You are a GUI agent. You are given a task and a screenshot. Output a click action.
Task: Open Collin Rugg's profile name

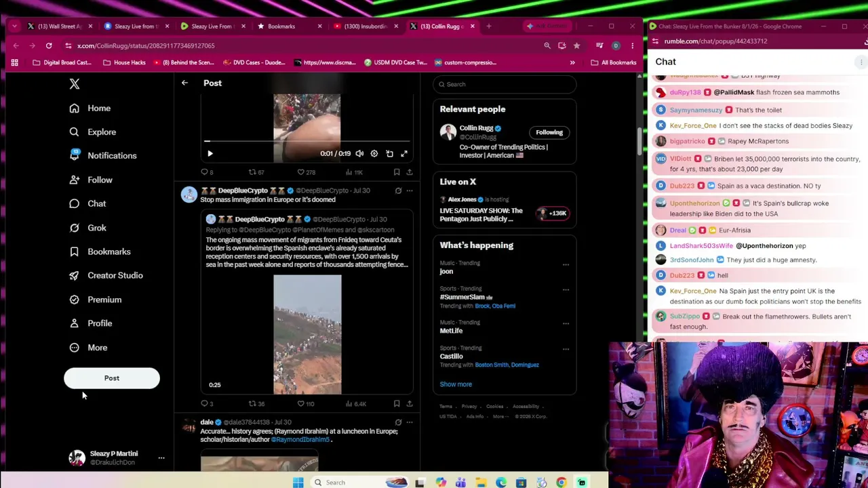[476, 128]
